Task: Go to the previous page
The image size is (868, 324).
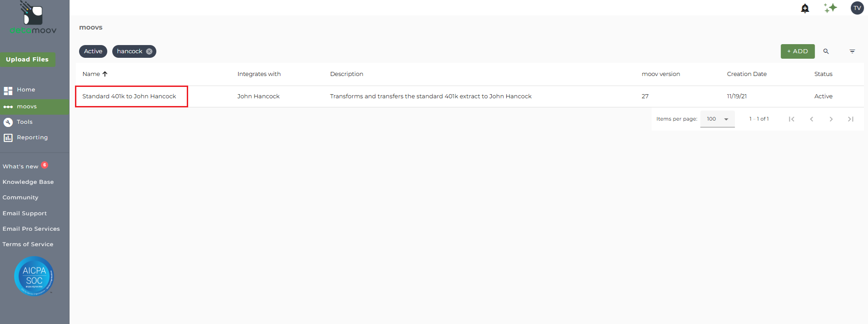Action: point(811,119)
